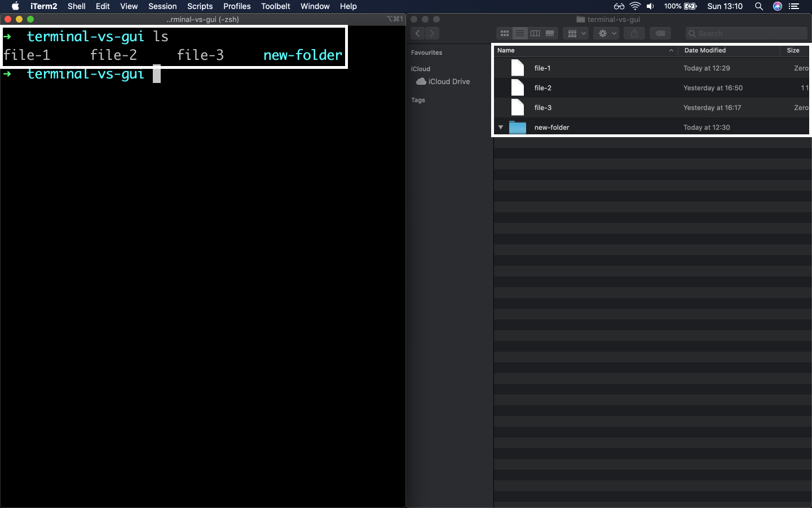
Task: Click the Finder share button
Action: tap(634, 33)
